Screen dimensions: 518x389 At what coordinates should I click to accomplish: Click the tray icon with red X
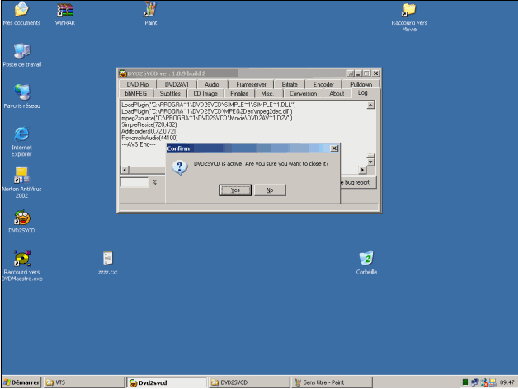point(484,382)
